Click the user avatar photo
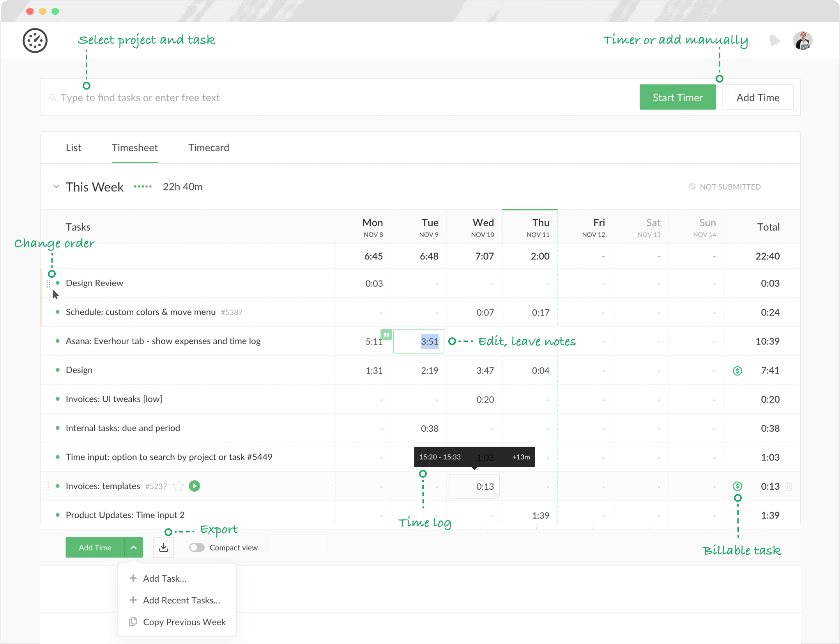The height and width of the screenshot is (644, 840). click(803, 40)
